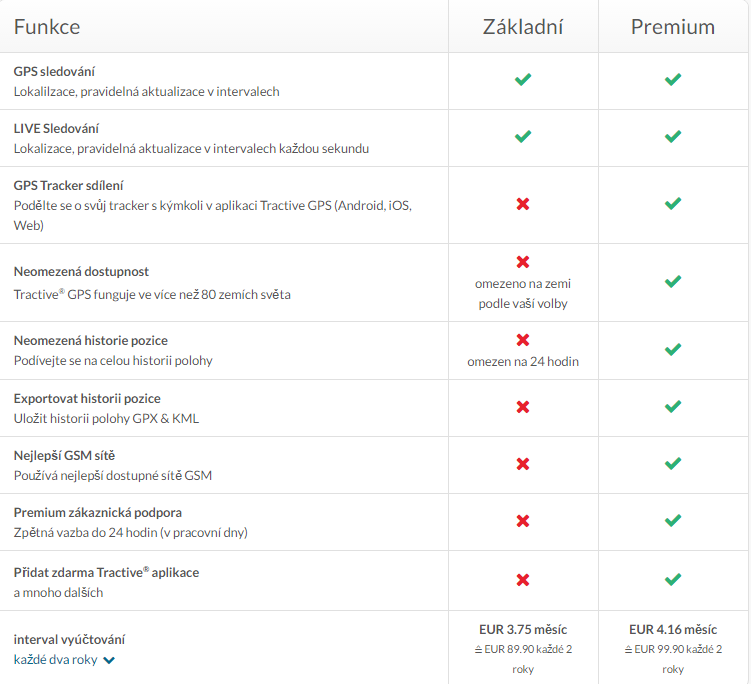Click the chevron next to každé dva roky
The height and width of the screenshot is (684, 751).
[x=109, y=660]
